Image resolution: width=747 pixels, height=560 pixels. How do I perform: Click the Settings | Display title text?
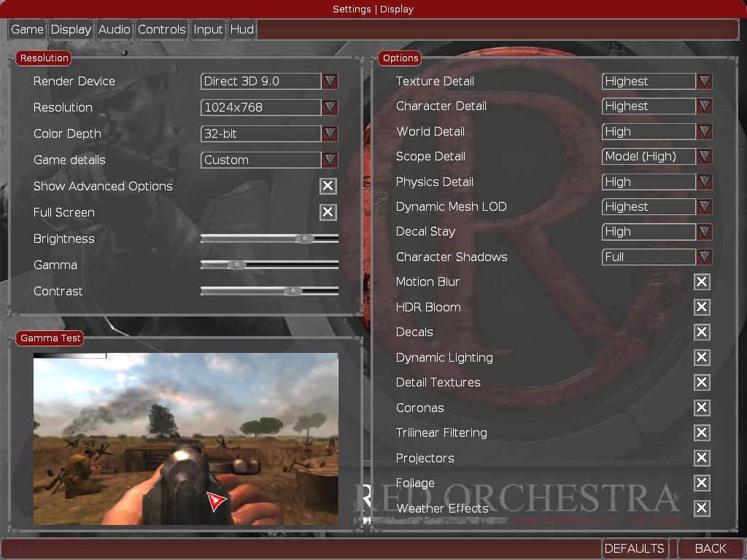[373, 9]
